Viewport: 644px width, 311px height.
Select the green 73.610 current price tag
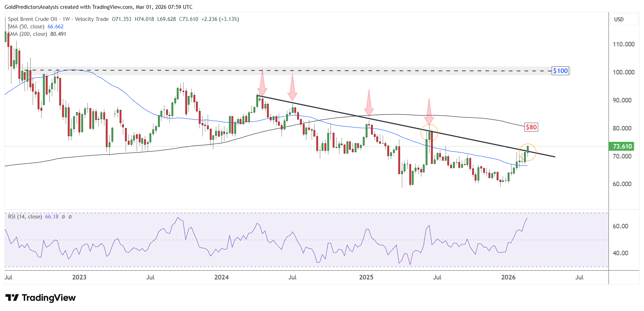(x=622, y=146)
